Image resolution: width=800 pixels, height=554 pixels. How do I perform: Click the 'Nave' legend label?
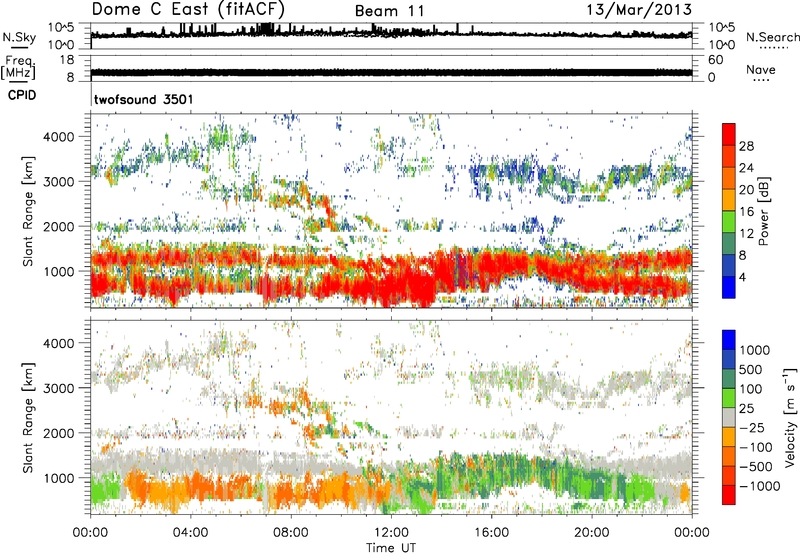tap(761, 69)
